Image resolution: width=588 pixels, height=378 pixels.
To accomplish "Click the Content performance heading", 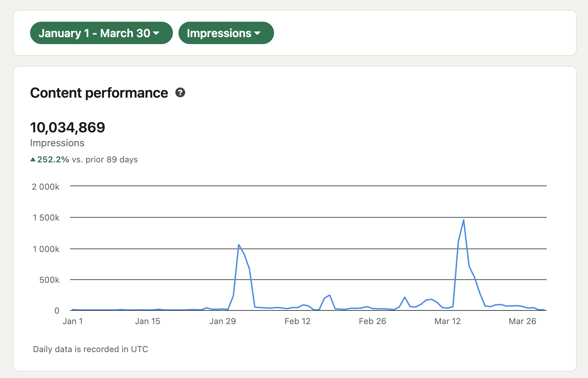I will point(99,93).
